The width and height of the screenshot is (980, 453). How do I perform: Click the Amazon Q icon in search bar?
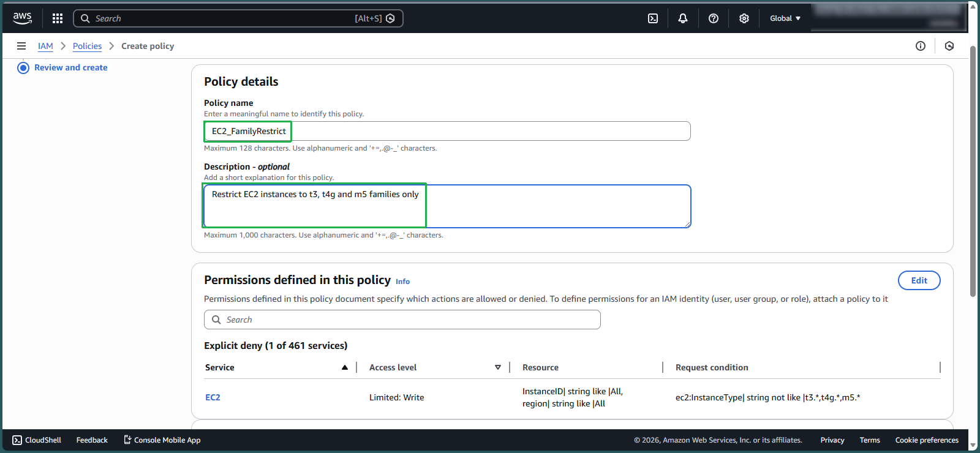coord(391,18)
